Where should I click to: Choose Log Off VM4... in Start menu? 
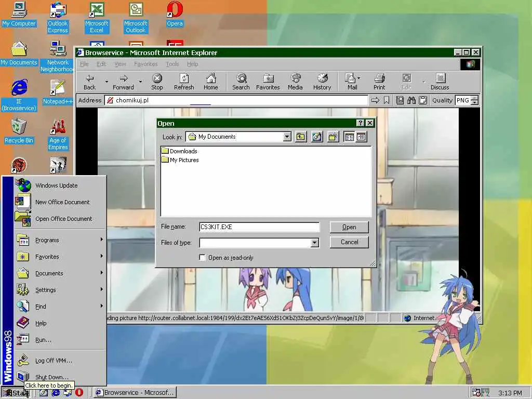click(60, 361)
